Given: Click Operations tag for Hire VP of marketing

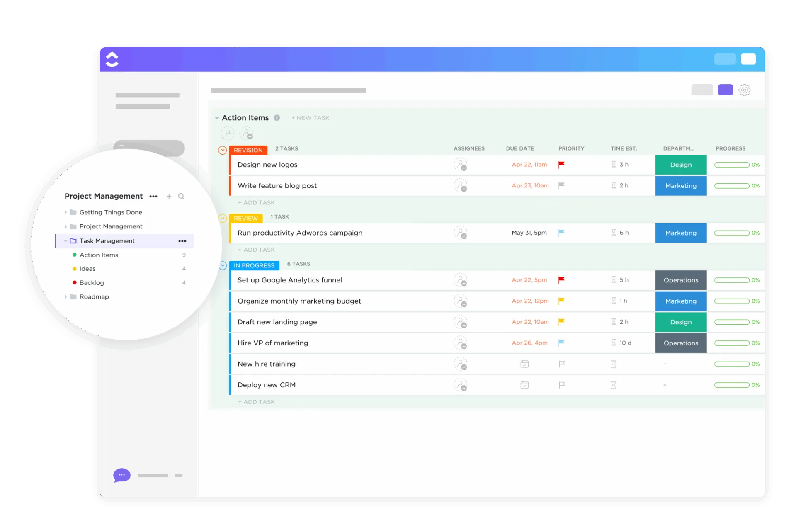Looking at the screenshot, I should click(x=681, y=343).
